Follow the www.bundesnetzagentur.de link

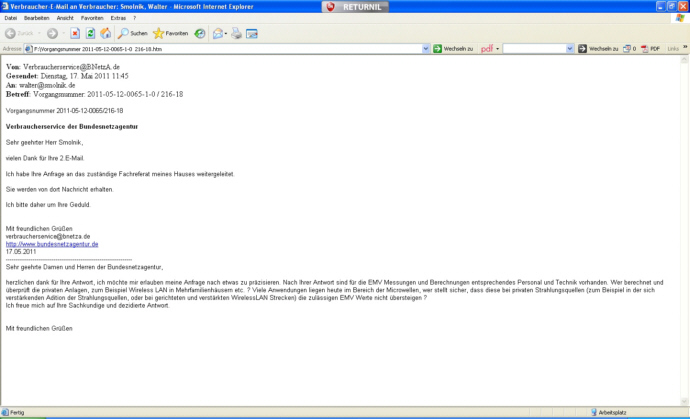52,243
